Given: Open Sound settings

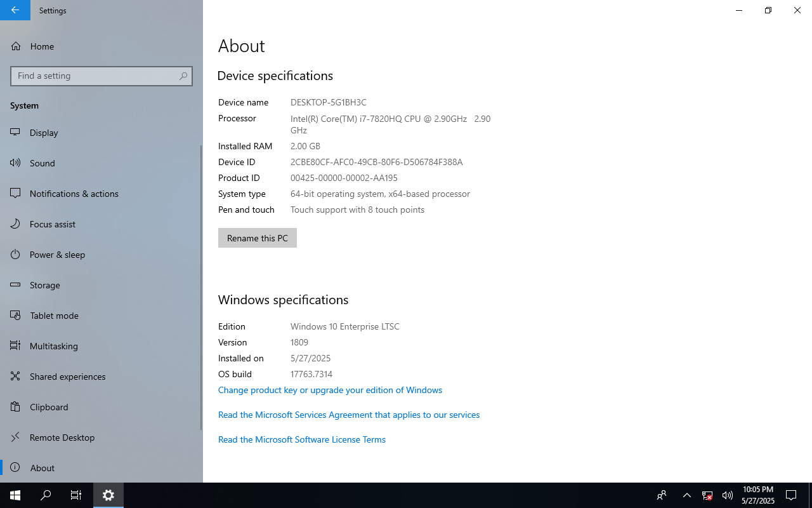Looking at the screenshot, I should point(101,163).
